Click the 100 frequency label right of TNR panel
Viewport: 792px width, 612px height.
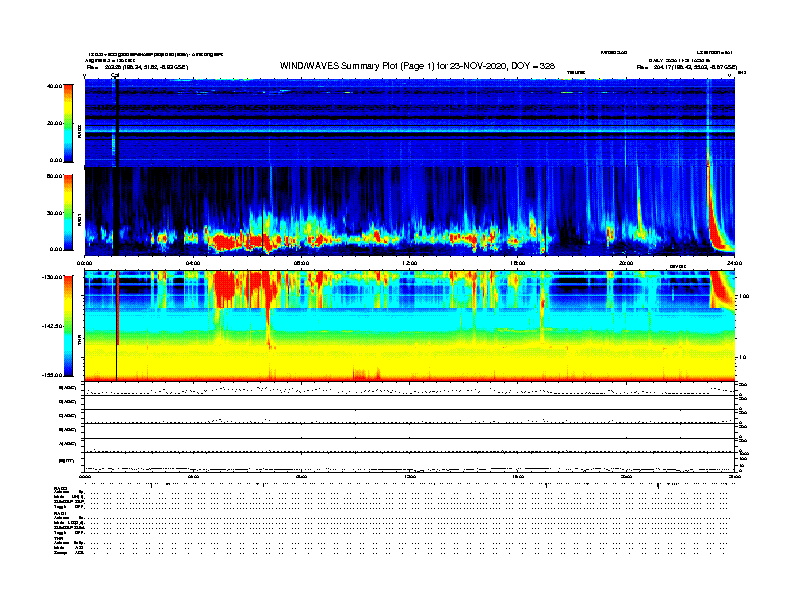[744, 296]
